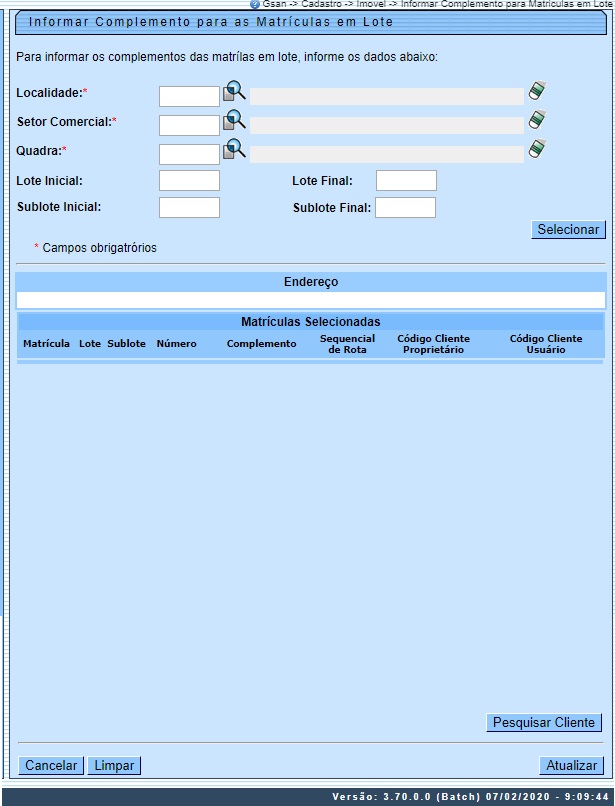Image resolution: width=615 pixels, height=806 pixels.
Task: Clear Setor Comercial with the eraser icon
Action: tap(537, 121)
